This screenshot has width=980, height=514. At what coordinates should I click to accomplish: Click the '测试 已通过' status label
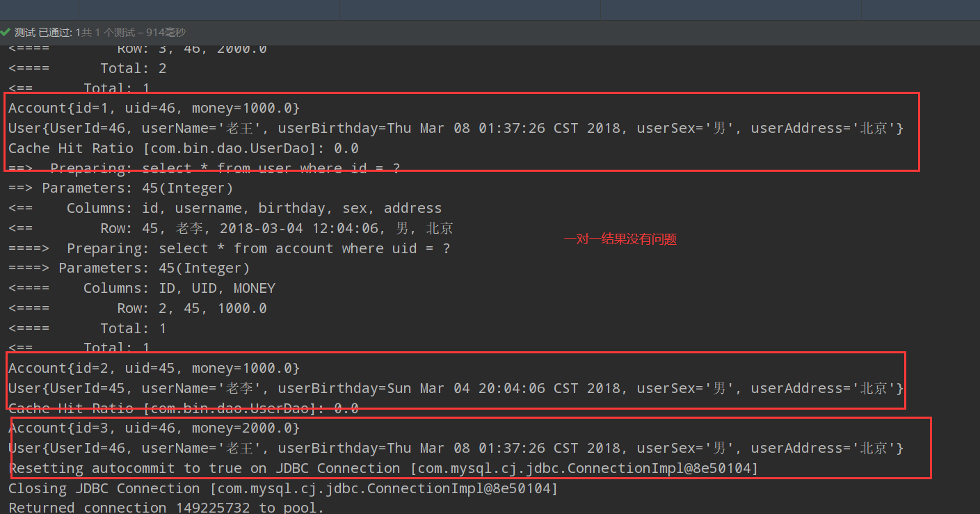(44, 32)
